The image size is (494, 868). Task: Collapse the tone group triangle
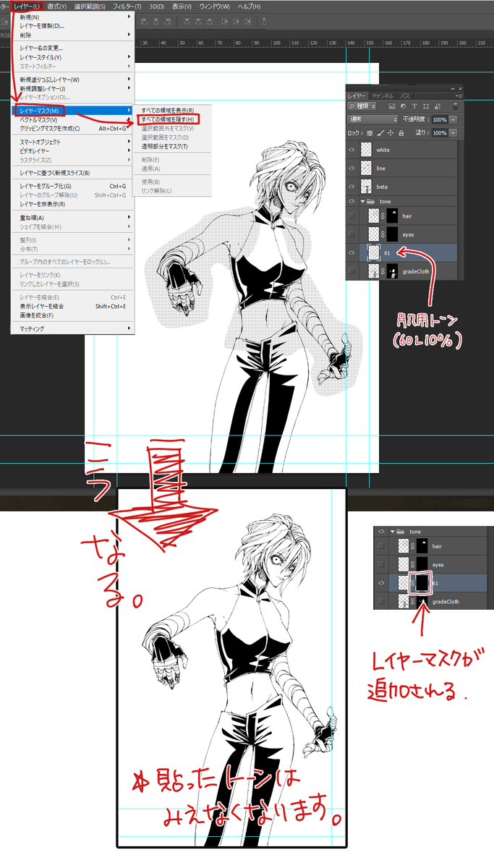[362, 202]
